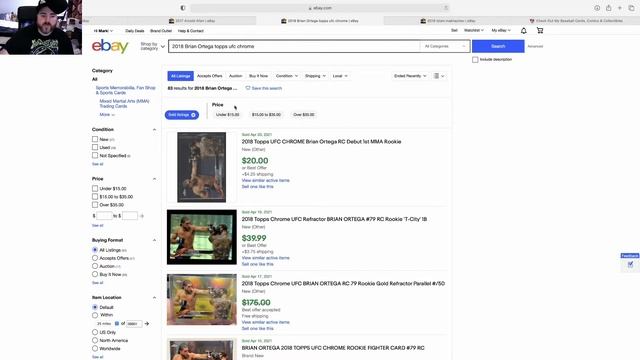Open the Gold Refractor card thumbnail
This screenshot has width=640, height=360.
pos(202,300)
